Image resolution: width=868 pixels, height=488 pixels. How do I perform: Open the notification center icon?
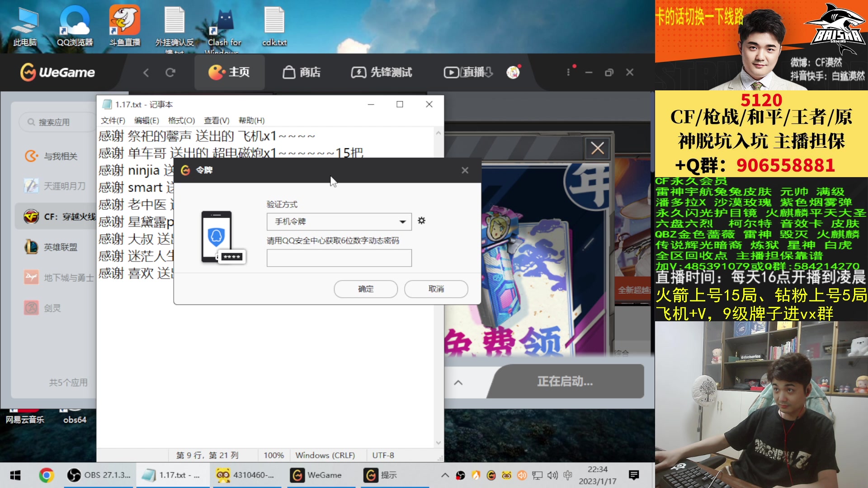point(634,475)
